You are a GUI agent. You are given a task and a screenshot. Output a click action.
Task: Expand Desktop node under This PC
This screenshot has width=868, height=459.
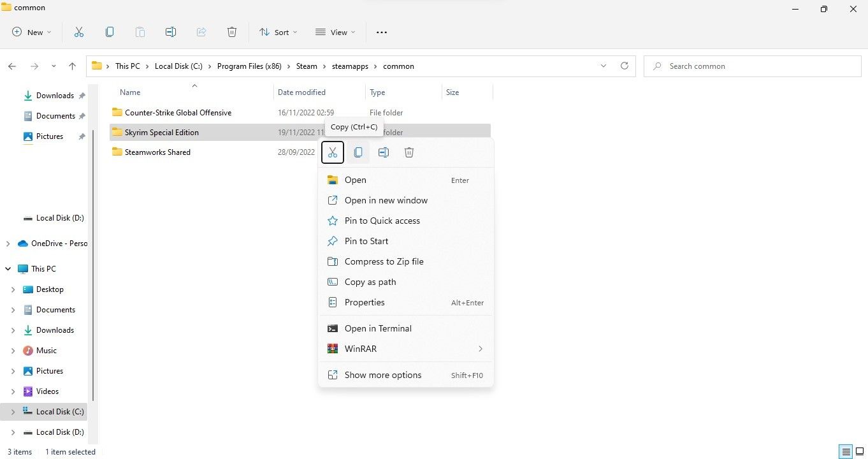tap(13, 289)
